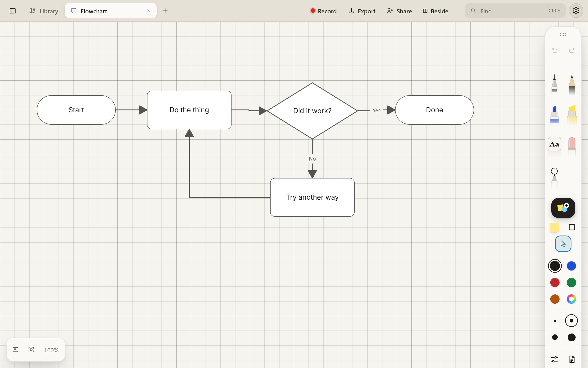Open the tool adjustments sliders icon
The height and width of the screenshot is (368, 588).
(x=554, y=359)
